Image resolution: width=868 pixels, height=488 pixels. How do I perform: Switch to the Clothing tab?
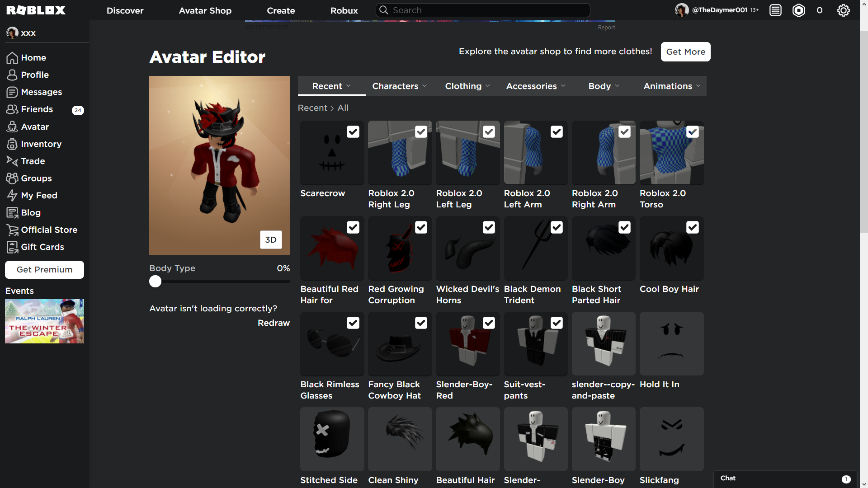click(467, 86)
